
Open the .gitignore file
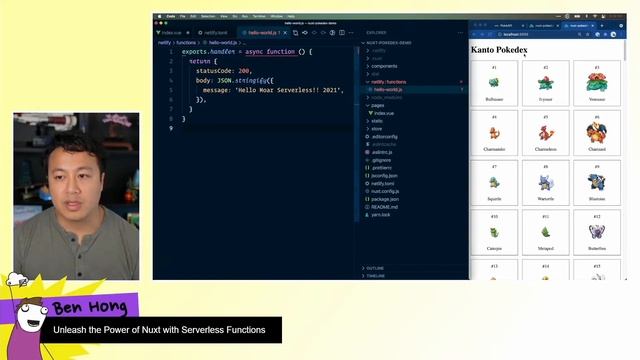click(378, 160)
